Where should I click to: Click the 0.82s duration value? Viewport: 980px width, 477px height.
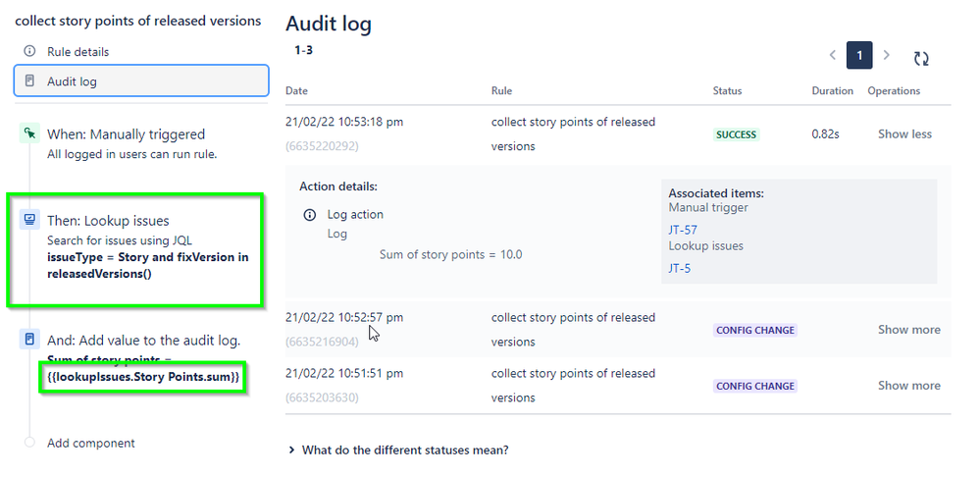[x=825, y=133]
